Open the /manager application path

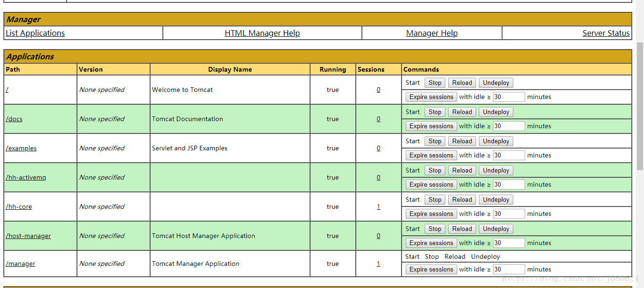tap(20, 263)
